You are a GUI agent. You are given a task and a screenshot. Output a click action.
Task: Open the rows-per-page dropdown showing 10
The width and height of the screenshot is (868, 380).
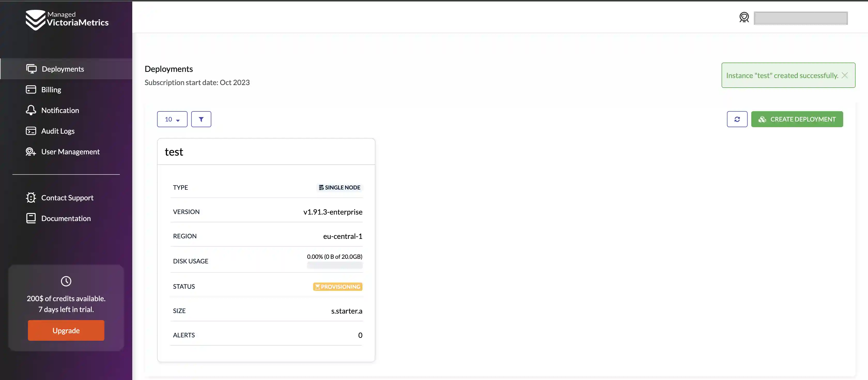tap(172, 119)
